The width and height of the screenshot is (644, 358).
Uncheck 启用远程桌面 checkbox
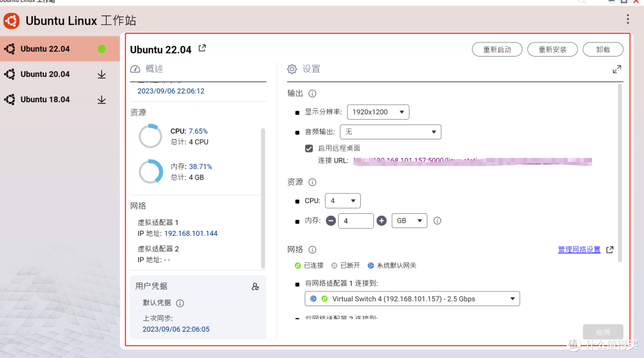coord(309,148)
